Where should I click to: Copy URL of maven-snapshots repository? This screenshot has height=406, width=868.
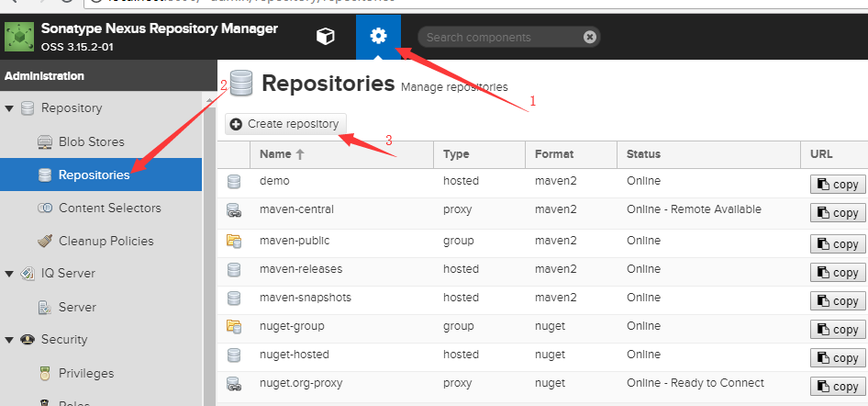pyautogui.click(x=838, y=300)
